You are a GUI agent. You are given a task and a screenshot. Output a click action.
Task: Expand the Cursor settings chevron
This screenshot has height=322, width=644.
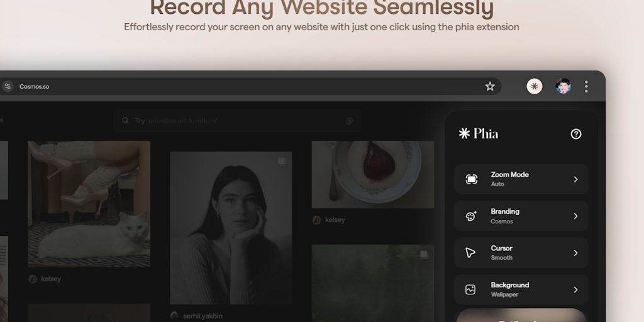click(575, 253)
